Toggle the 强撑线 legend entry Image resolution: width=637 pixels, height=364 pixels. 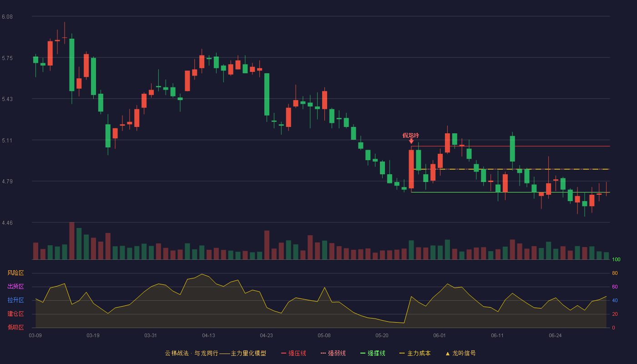point(373,353)
